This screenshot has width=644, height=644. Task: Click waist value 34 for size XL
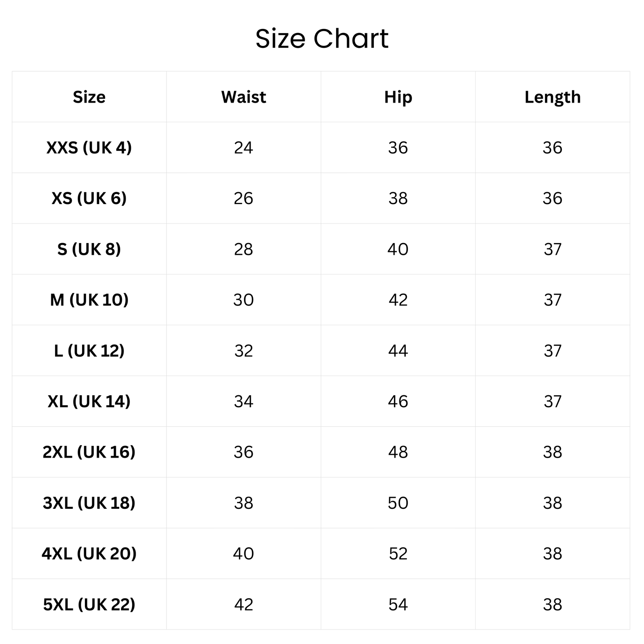click(244, 401)
